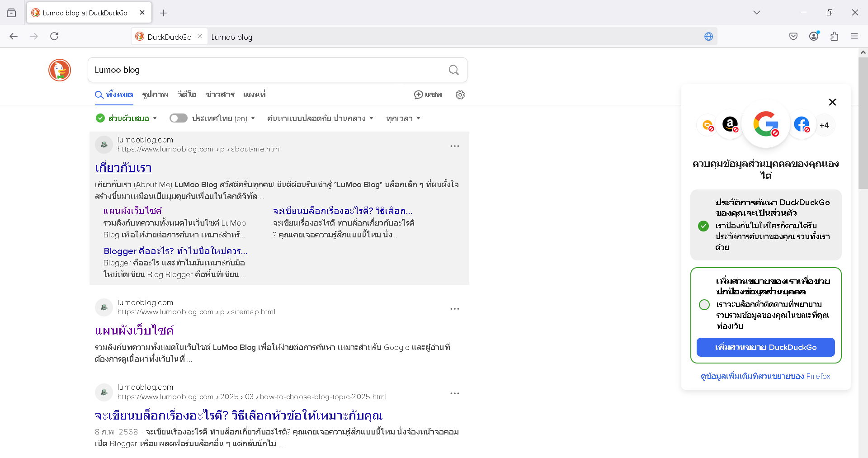
Task: Open the แชท chat button
Action: (x=428, y=94)
